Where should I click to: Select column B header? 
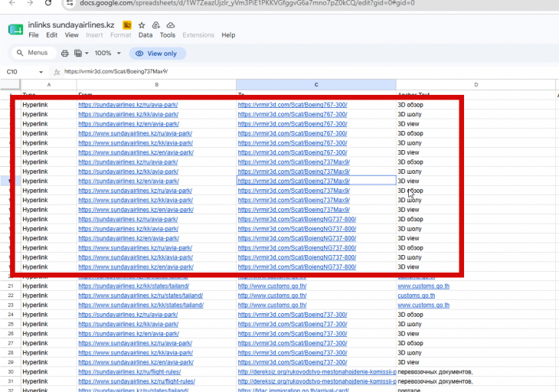pos(156,85)
